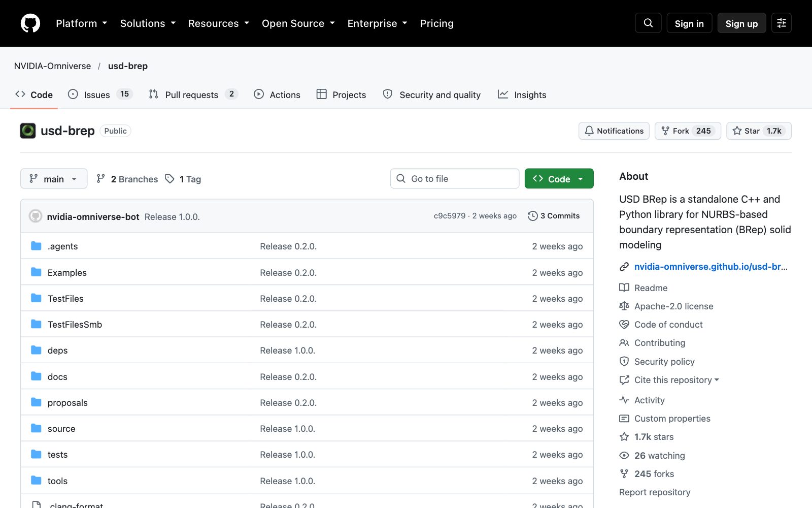The image size is (812, 508).
Task: Open the Insights tab
Action: (522, 94)
